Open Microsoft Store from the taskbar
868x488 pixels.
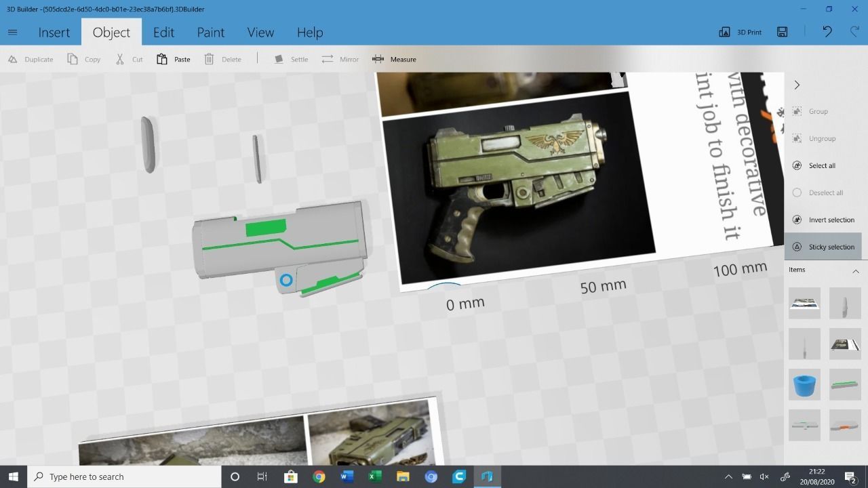[x=290, y=476]
